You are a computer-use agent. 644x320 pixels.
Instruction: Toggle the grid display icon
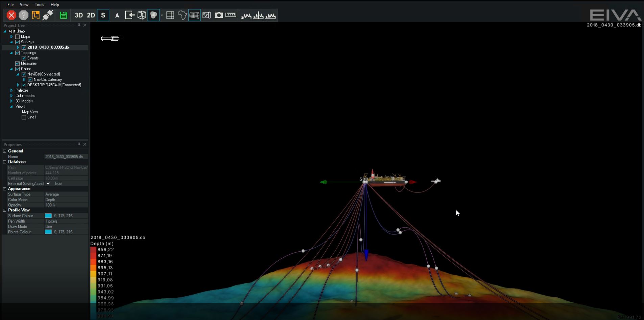tap(170, 15)
